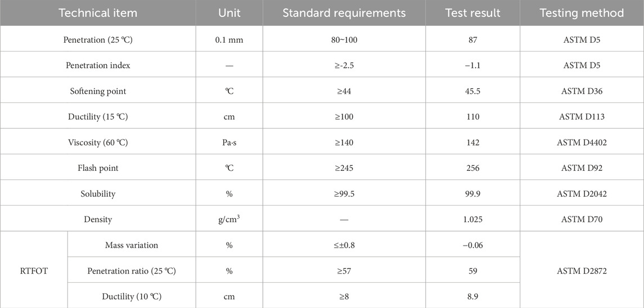
Task: Click the Unit column header
Action: point(229,13)
